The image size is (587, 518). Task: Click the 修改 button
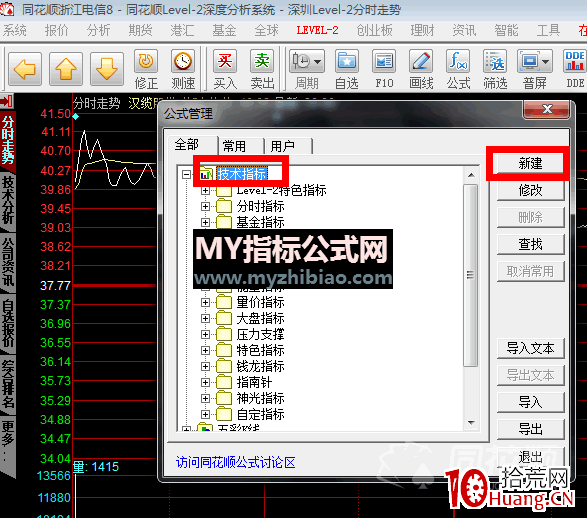click(530, 191)
